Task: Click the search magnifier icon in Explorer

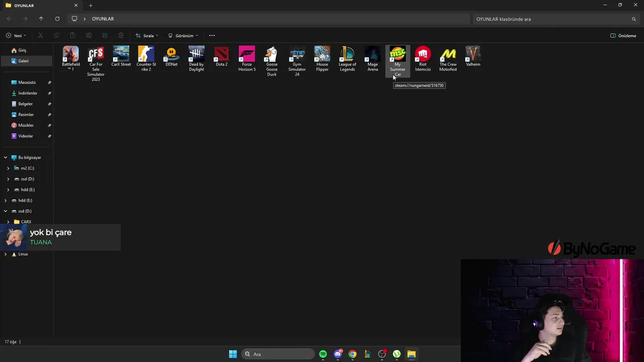Action: point(634,19)
